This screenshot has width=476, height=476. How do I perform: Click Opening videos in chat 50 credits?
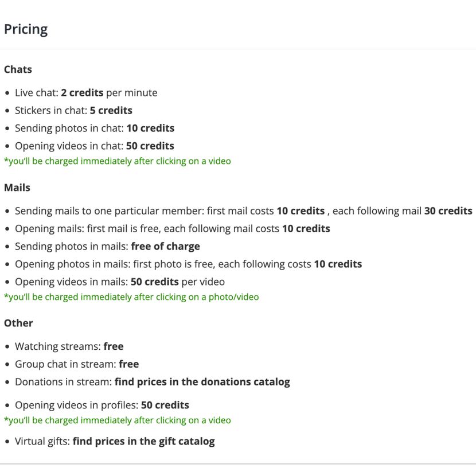95,146
